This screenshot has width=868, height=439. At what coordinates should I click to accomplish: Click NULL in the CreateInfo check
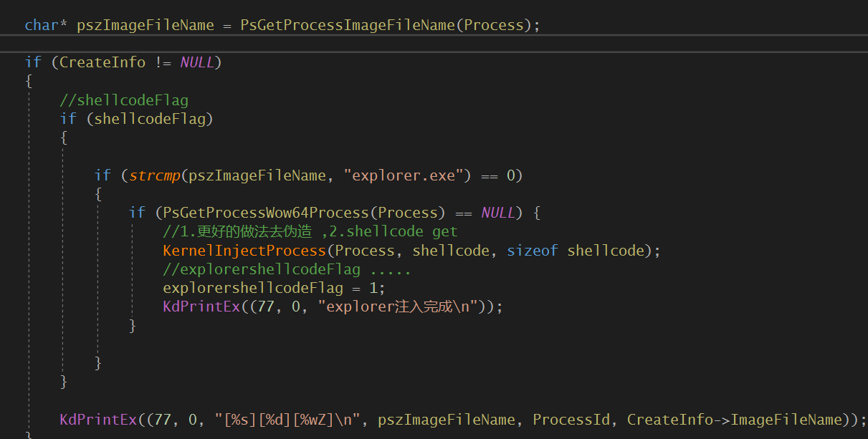196,62
